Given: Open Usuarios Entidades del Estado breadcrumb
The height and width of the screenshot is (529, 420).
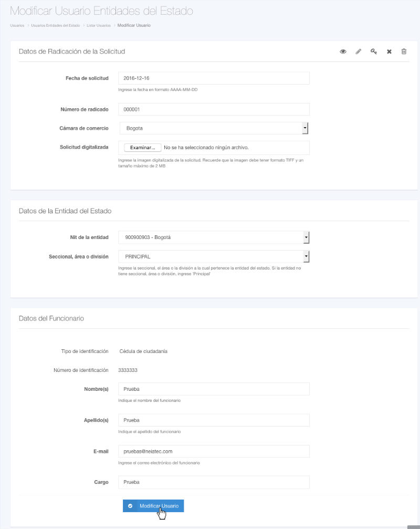Looking at the screenshot, I should (x=55, y=25).
